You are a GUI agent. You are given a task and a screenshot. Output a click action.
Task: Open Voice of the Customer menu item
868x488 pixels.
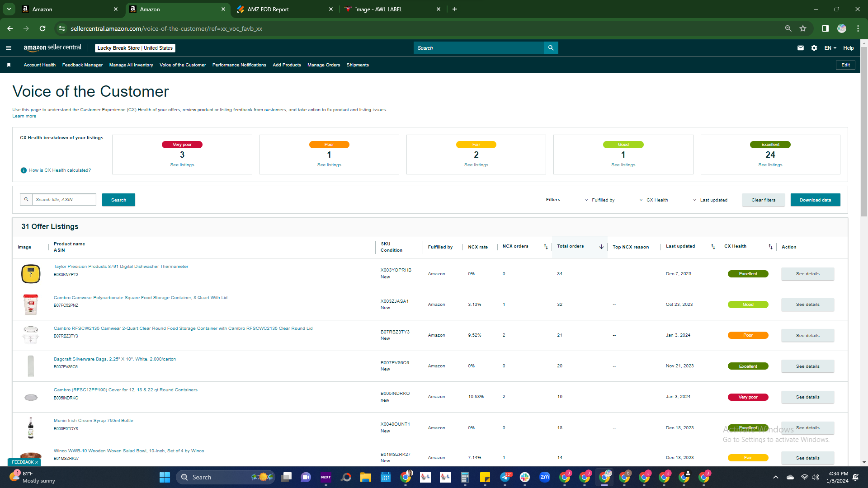point(183,65)
